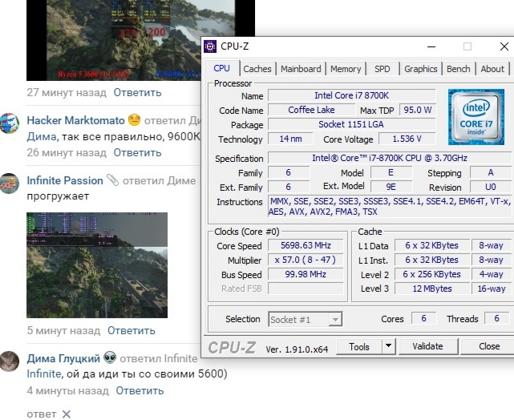
Task: Expand the Tools dropdown arrow
Action: [x=388, y=346]
